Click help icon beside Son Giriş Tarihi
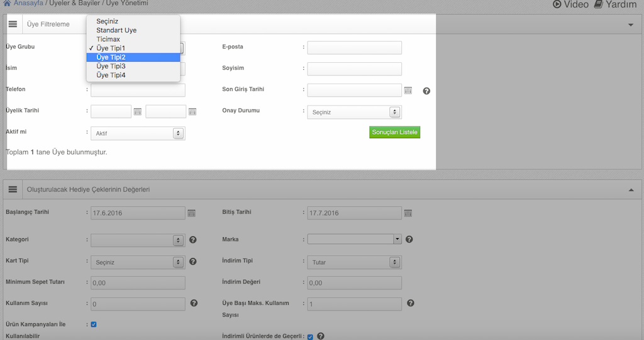Viewport: 644px width, 340px height. (426, 91)
